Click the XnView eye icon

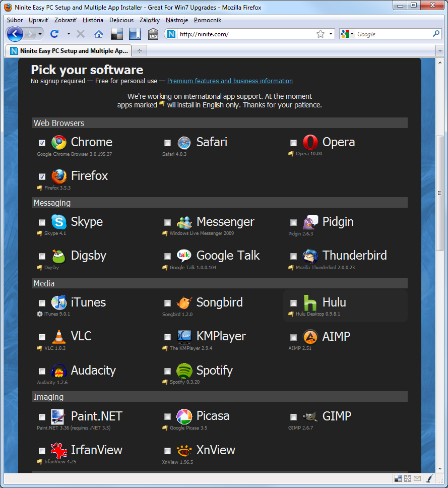point(184,451)
